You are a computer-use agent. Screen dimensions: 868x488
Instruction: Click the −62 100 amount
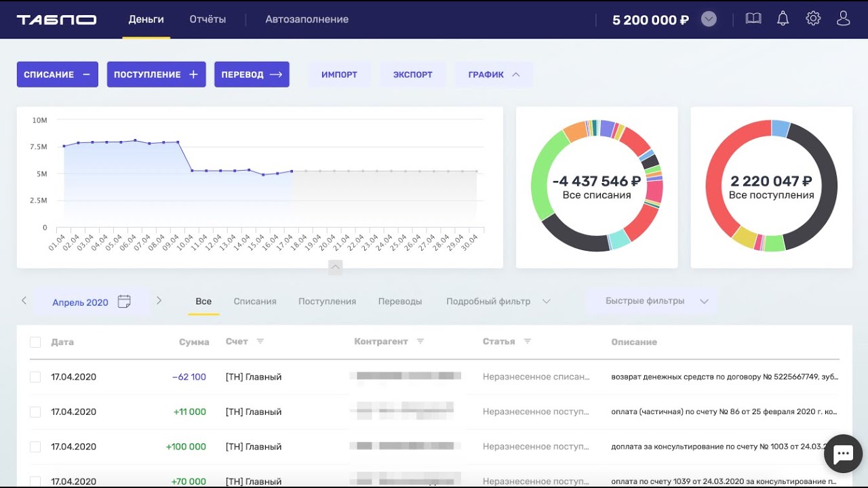pyautogui.click(x=189, y=377)
